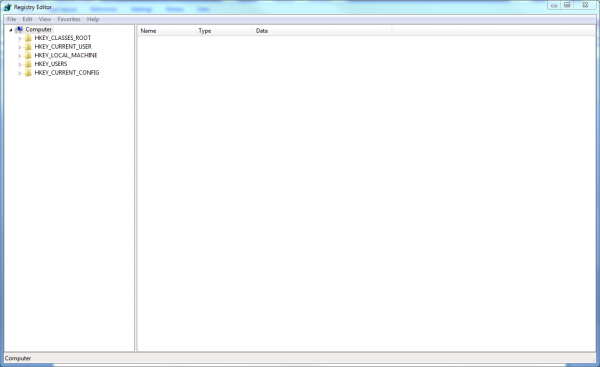Click the HKEY_USERS folder icon
Image resolution: width=600 pixels, height=367 pixels.
click(x=28, y=64)
